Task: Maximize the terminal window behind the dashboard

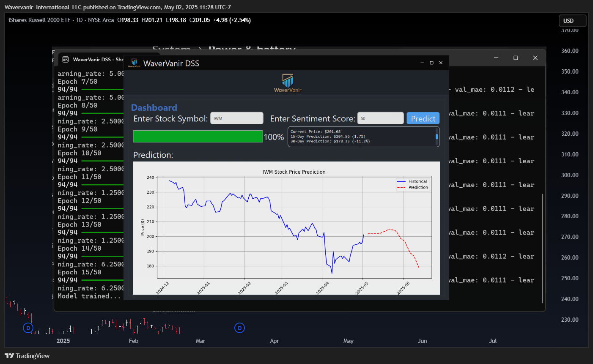Action: [x=516, y=58]
